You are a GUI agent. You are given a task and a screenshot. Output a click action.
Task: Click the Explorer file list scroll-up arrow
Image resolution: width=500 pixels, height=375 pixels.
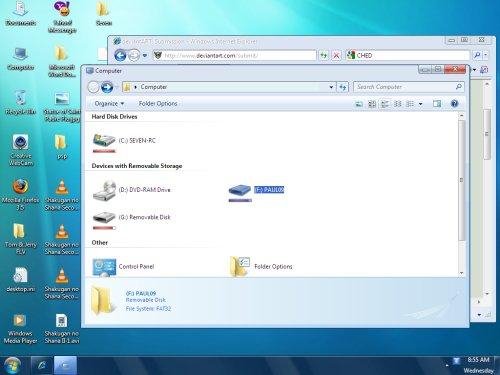click(462, 115)
